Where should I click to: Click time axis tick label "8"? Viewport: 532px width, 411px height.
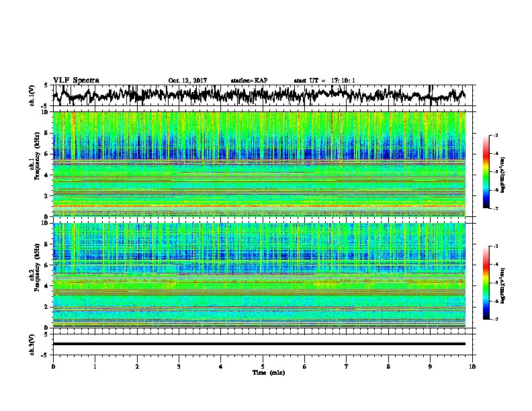(x=388, y=367)
